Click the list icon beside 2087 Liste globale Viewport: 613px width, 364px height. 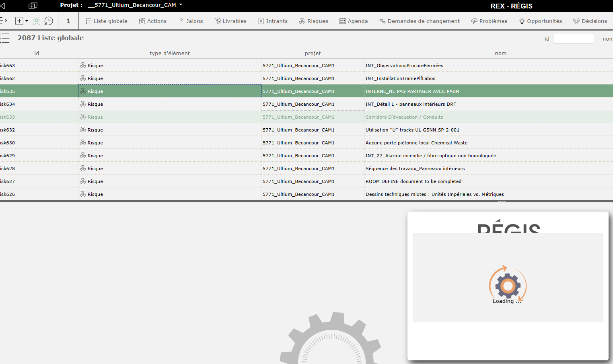[x=5, y=38]
